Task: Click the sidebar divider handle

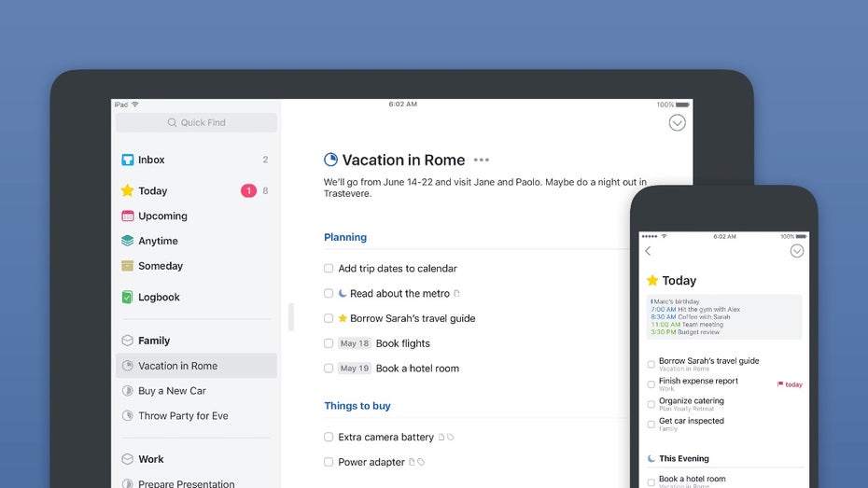Action: [x=291, y=316]
